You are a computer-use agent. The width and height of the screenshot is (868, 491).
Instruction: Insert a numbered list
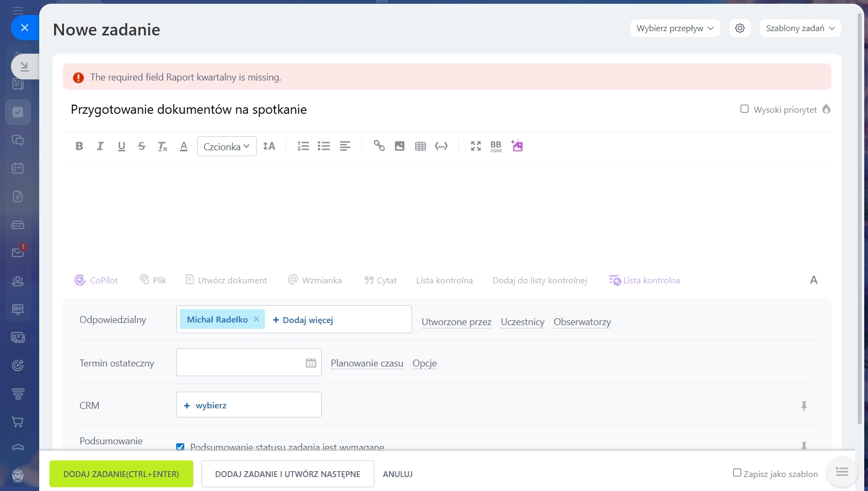click(303, 146)
